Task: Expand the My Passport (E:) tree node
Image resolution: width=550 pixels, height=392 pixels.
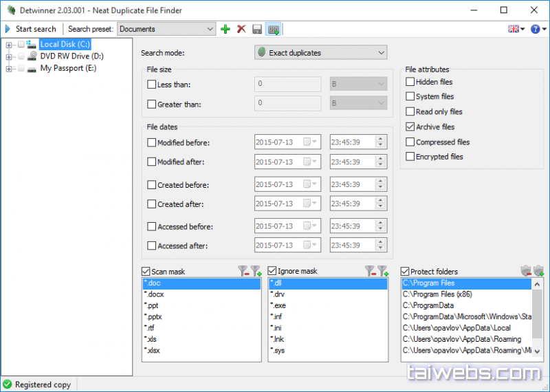Action: (9, 69)
